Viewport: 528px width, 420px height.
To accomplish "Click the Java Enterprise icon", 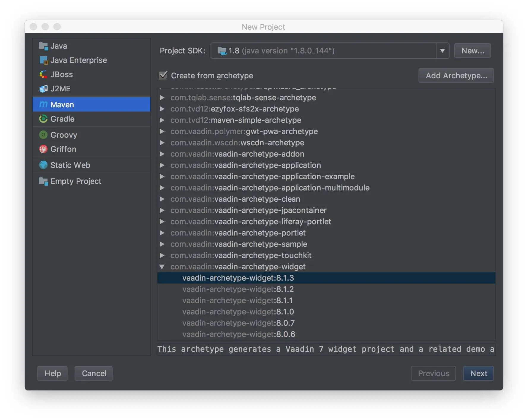I will pyautogui.click(x=43, y=60).
